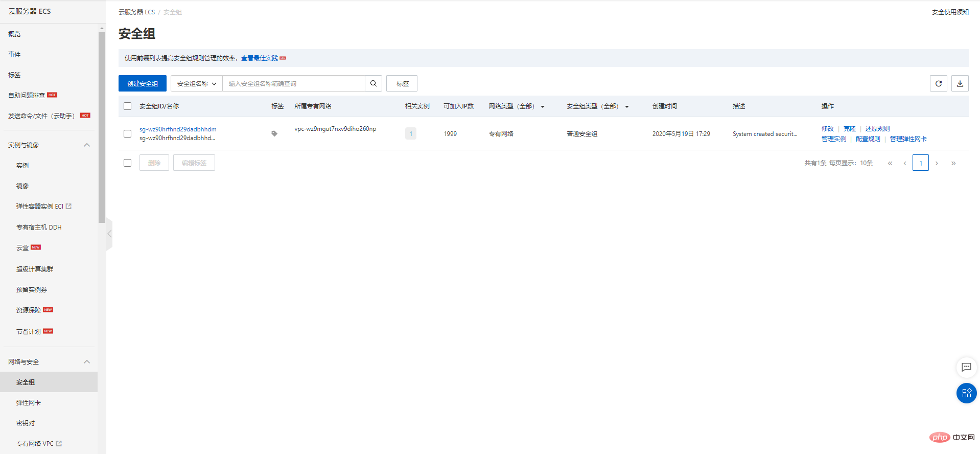Tick the bottom batch-select checkbox

coord(128,163)
